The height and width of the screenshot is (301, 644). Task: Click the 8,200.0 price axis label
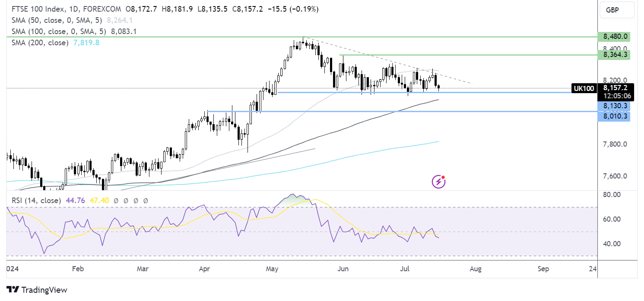615,80
